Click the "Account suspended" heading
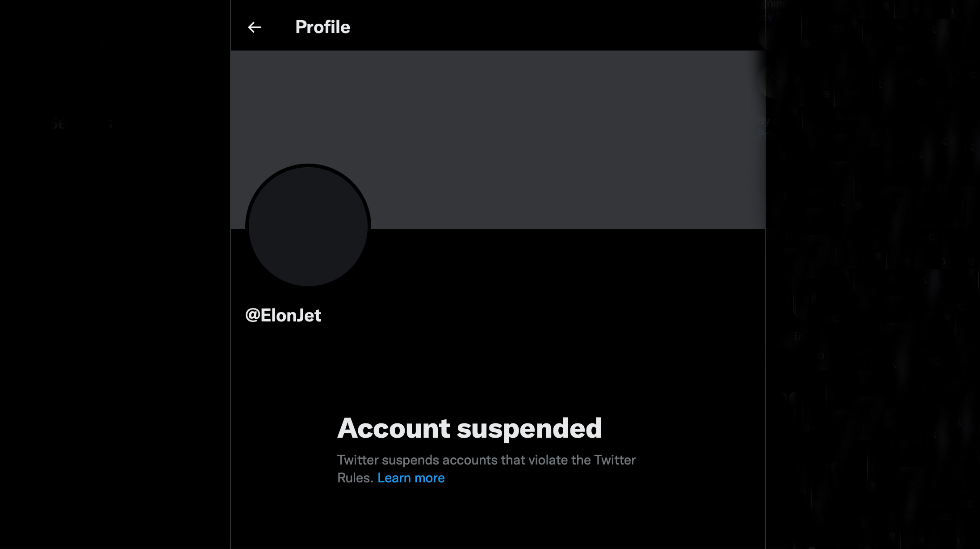The image size is (980, 549). [469, 428]
